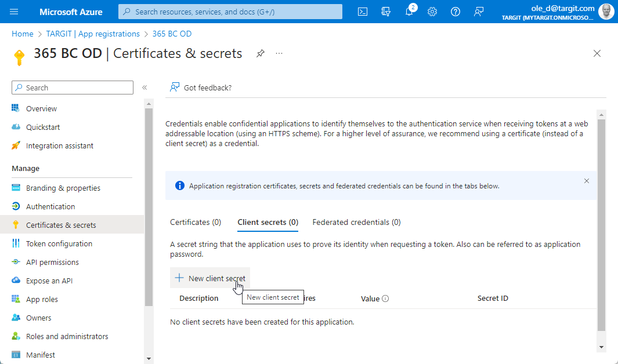Click the sidebar scrollbar down arrow
Image resolution: width=618 pixels, height=364 pixels.
(149, 358)
